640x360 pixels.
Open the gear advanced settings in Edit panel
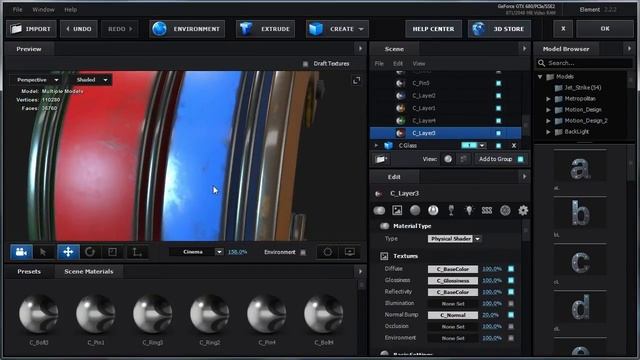[523, 210]
